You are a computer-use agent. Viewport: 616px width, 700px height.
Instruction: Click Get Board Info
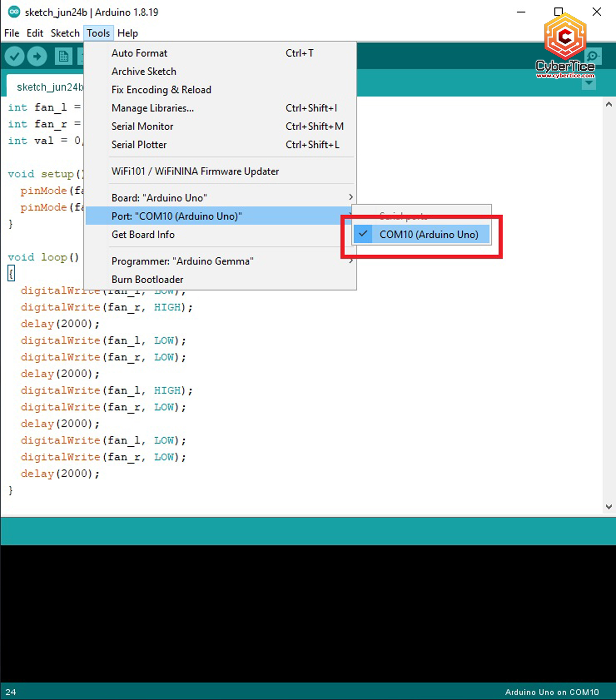pyautogui.click(x=143, y=234)
